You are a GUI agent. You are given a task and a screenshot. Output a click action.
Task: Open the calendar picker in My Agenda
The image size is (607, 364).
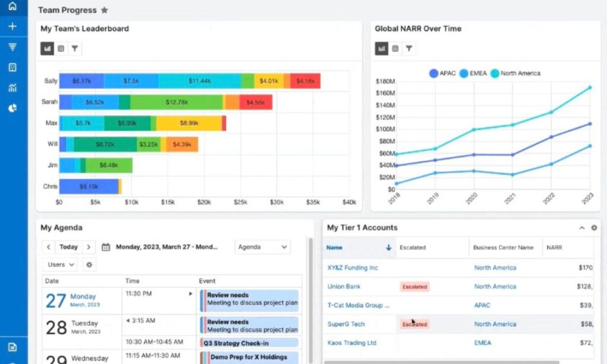tap(107, 247)
